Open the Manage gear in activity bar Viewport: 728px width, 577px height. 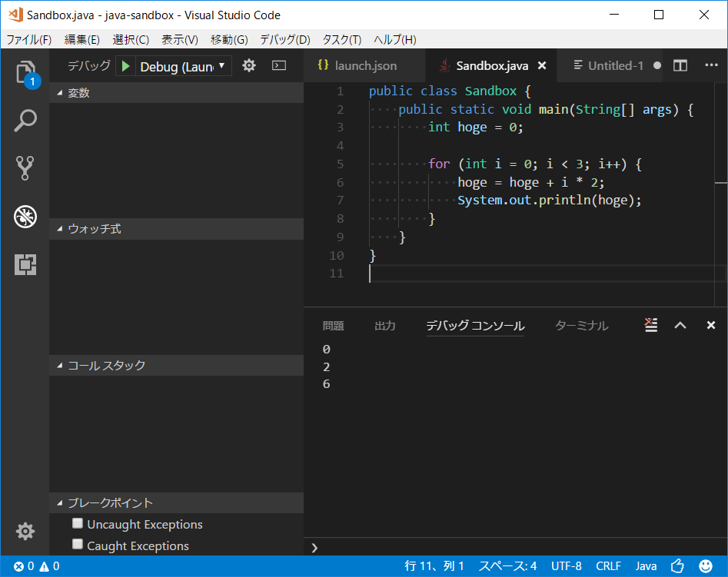(x=25, y=532)
